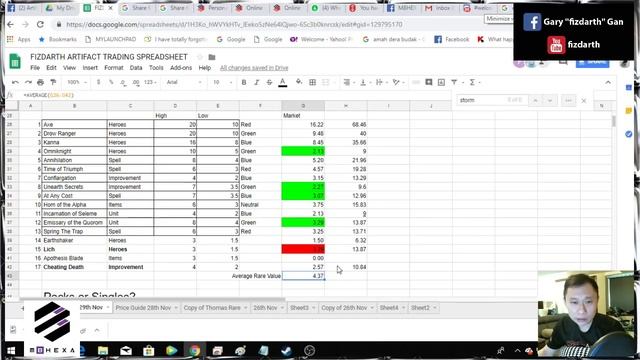Click the Insert chart icon
Image resolution: width=640 pixels, height=360 pixels.
(x=441, y=82)
